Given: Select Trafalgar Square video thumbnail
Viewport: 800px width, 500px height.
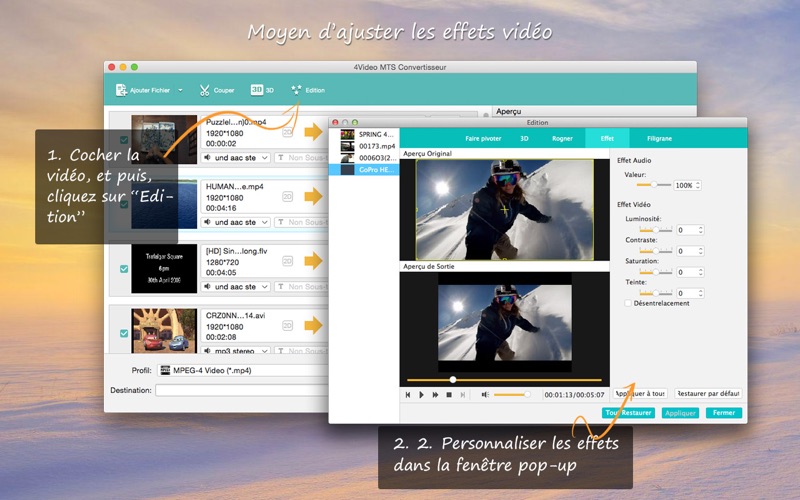Looking at the screenshot, I should [x=164, y=268].
